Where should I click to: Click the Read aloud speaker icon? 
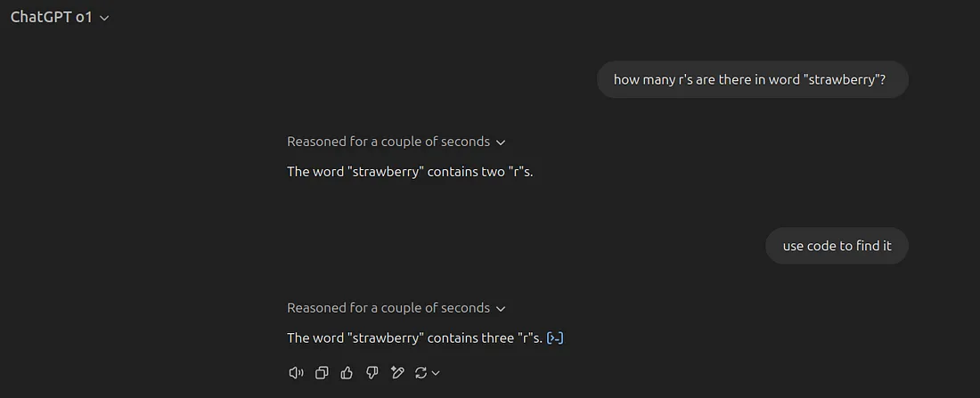point(297,373)
